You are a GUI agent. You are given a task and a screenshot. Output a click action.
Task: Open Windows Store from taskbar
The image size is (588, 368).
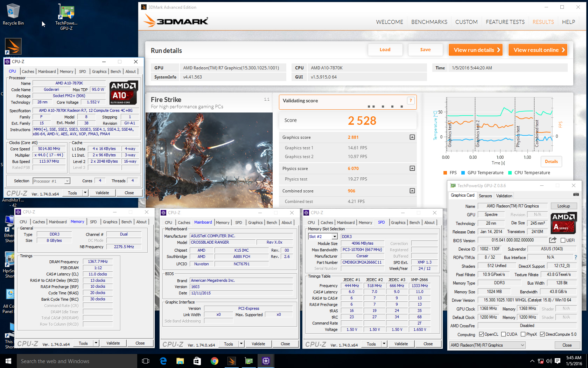pos(197,361)
